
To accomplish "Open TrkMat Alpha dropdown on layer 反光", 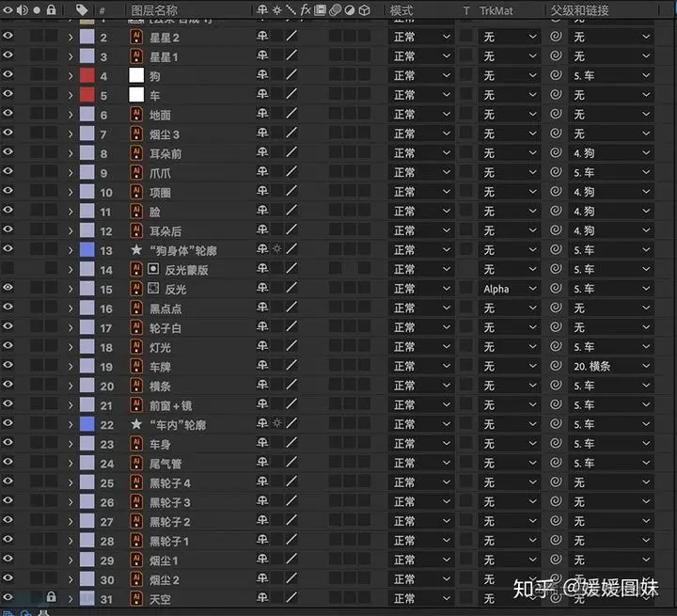I will [x=509, y=289].
